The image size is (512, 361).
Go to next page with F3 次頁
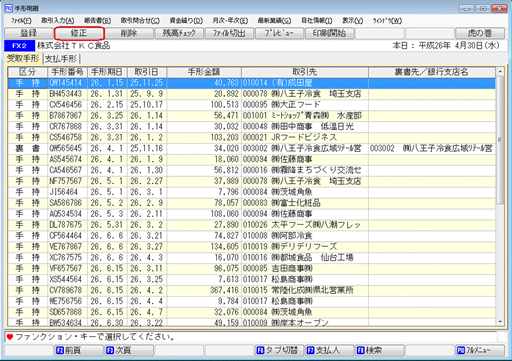click(x=129, y=350)
